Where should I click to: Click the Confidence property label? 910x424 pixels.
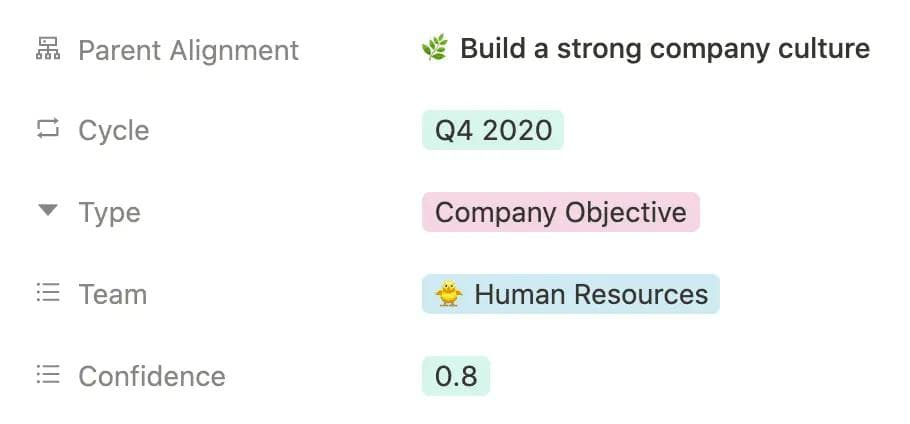click(151, 377)
